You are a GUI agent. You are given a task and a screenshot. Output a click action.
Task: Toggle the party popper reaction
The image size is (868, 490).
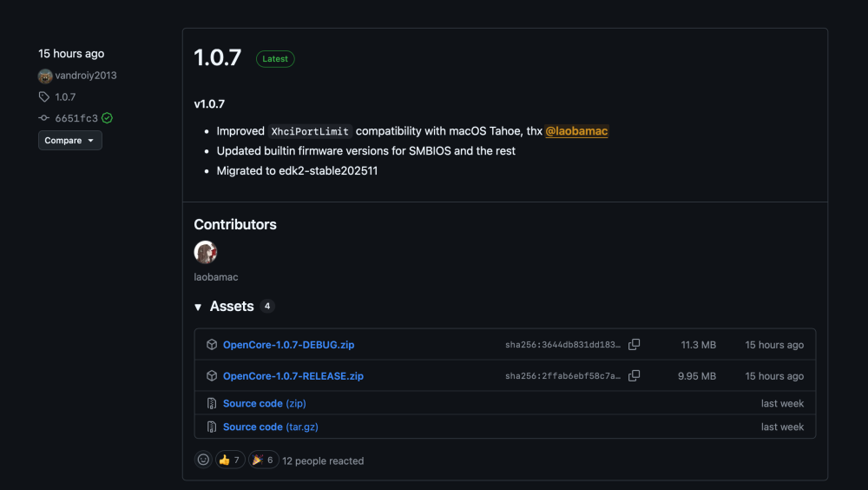point(263,460)
